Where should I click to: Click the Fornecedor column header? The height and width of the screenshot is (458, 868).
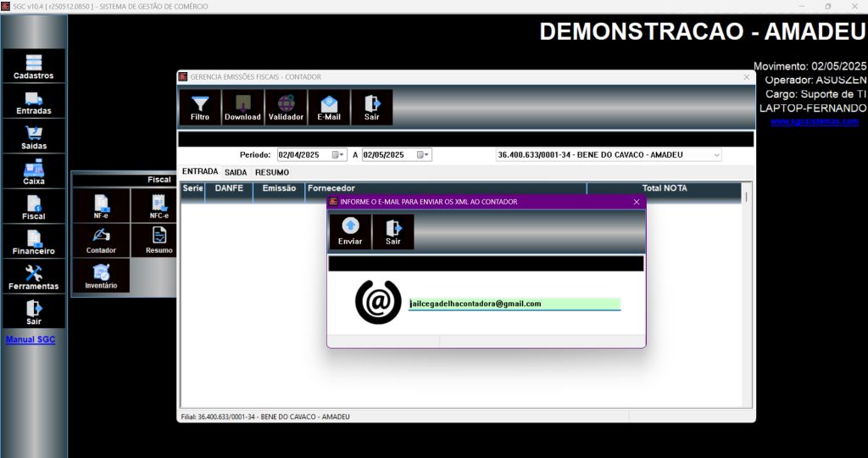(446, 188)
